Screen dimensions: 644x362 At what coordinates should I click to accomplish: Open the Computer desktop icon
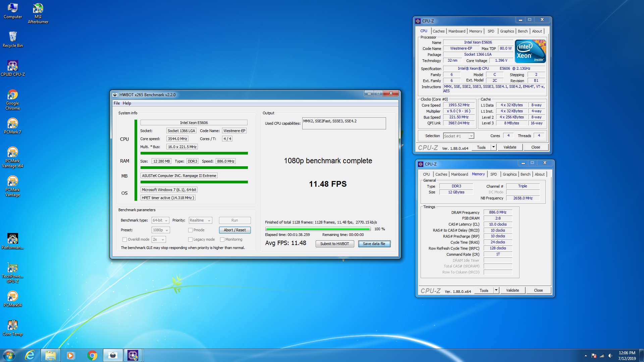tap(13, 11)
